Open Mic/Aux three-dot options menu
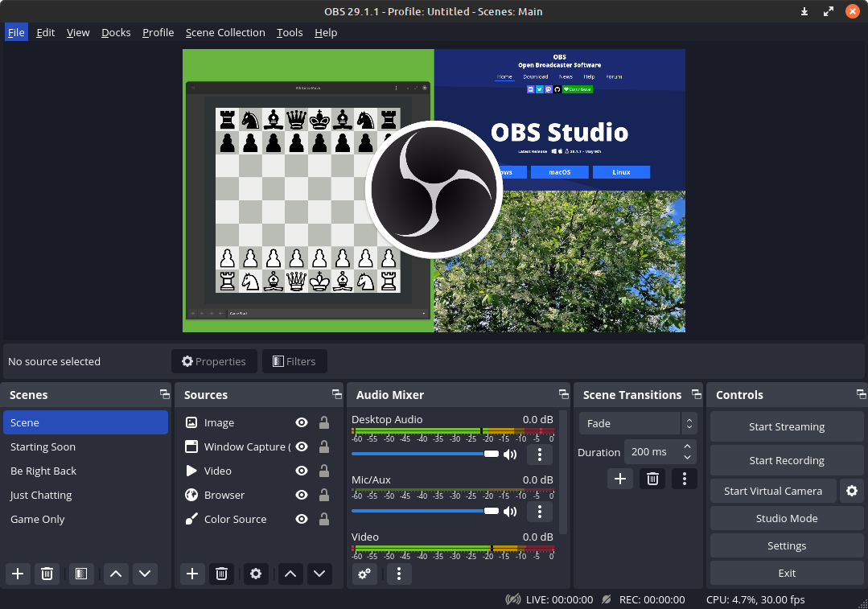The height and width of the screenshot is (609, 868). (x=539, y=511)
